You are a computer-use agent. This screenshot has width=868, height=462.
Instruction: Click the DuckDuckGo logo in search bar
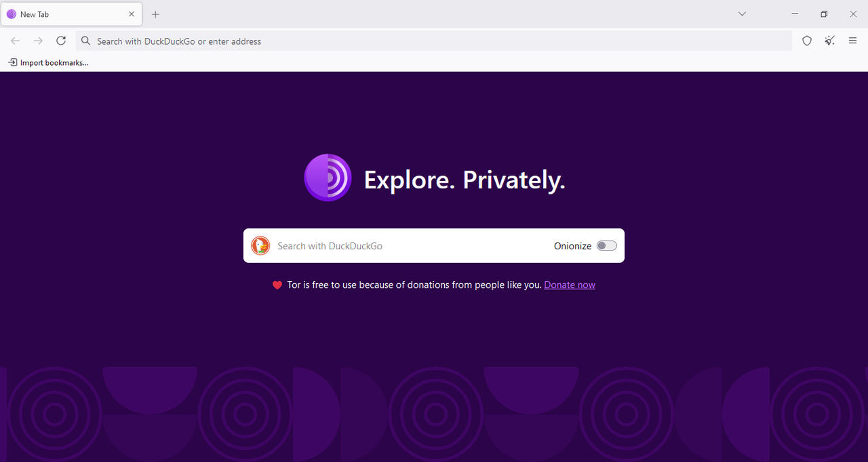tap(260, 245)
